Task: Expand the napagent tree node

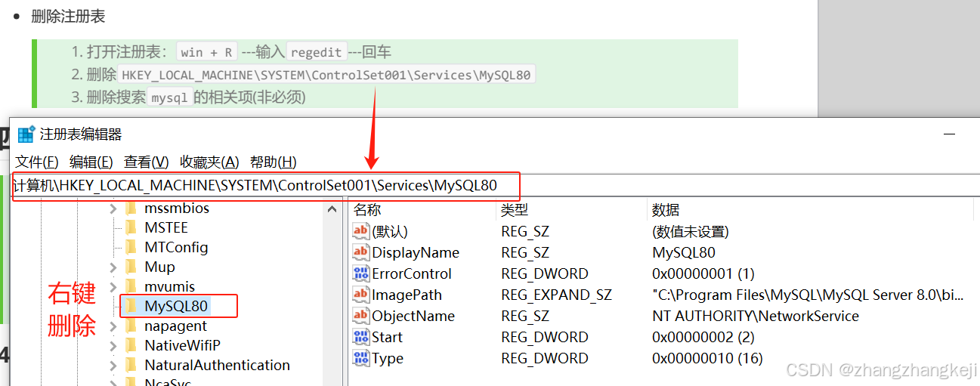Action: coord(113,326)
